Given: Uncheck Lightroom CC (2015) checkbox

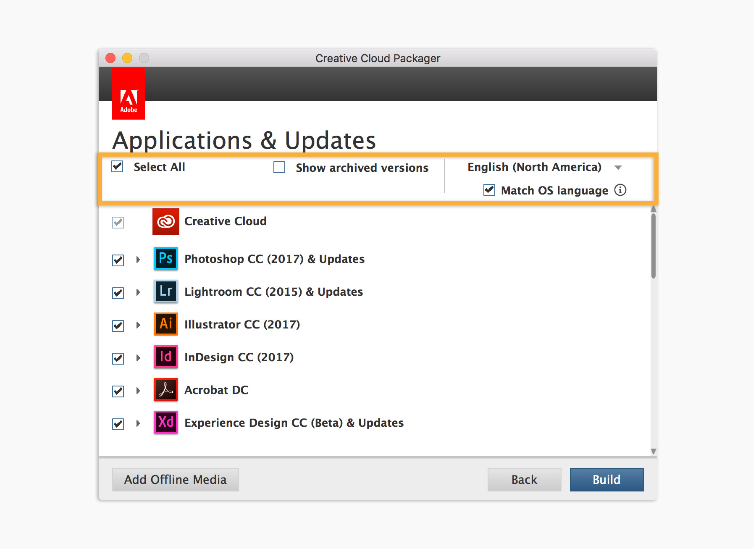Looking at the screenshot, I should 118,293.
